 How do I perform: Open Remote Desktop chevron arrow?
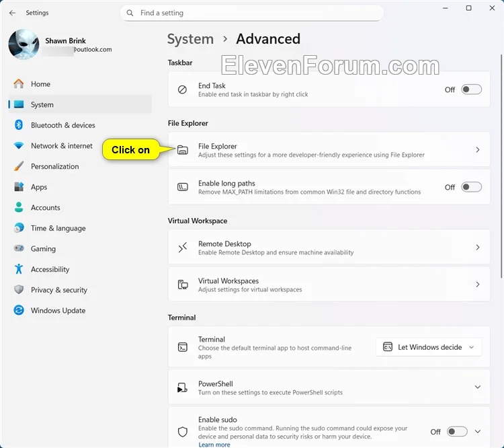coord(478,247)
